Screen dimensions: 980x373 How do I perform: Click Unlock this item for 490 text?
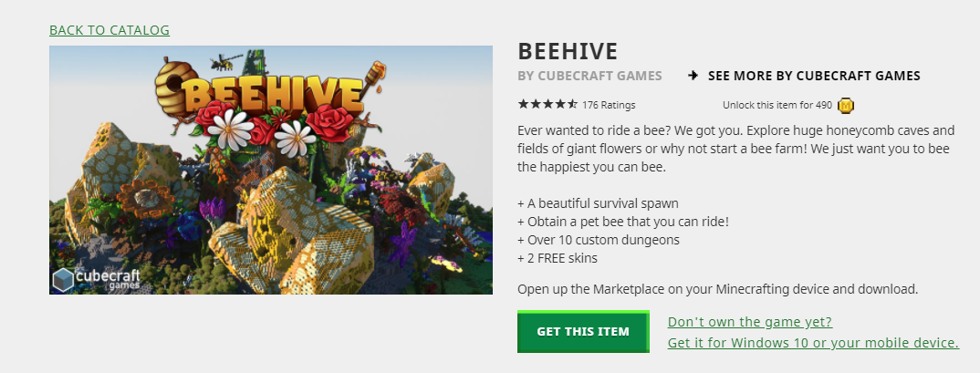point(777,105)
